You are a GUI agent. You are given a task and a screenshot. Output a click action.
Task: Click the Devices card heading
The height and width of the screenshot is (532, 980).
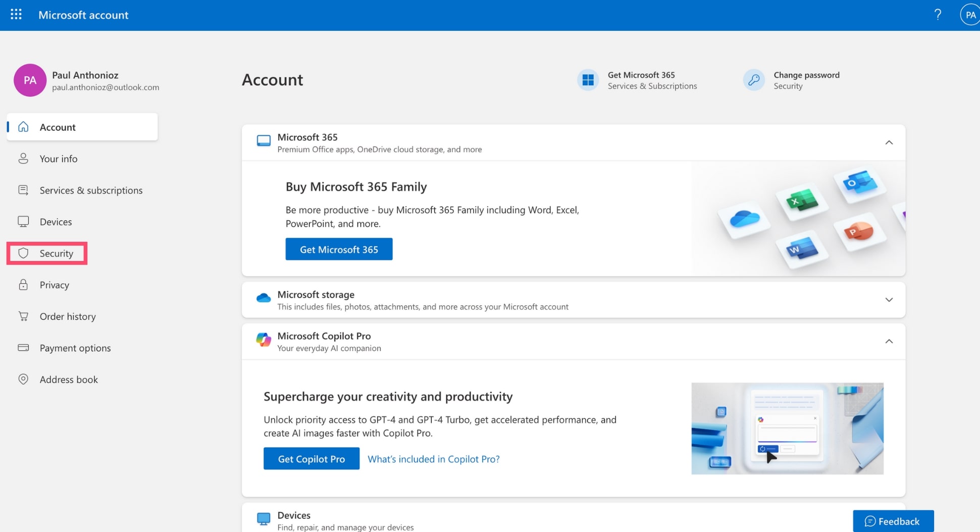point(294,515)
